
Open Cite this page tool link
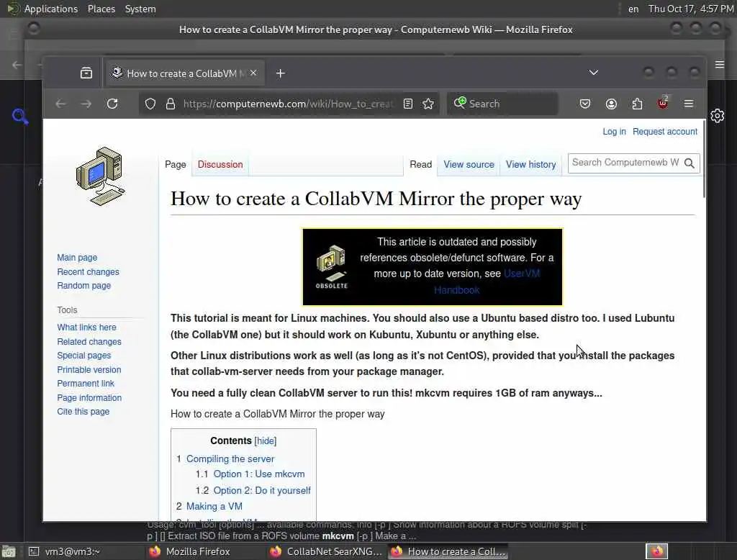coord(83,412)
